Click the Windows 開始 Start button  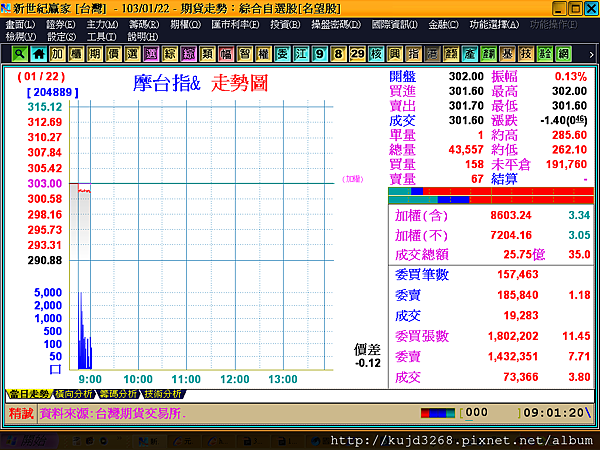tap(28, 441)
